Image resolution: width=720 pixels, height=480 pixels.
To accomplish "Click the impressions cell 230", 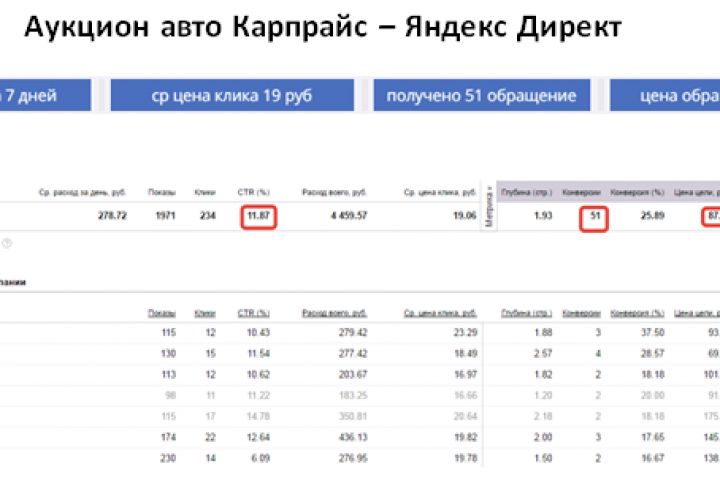I will (169, 458).
